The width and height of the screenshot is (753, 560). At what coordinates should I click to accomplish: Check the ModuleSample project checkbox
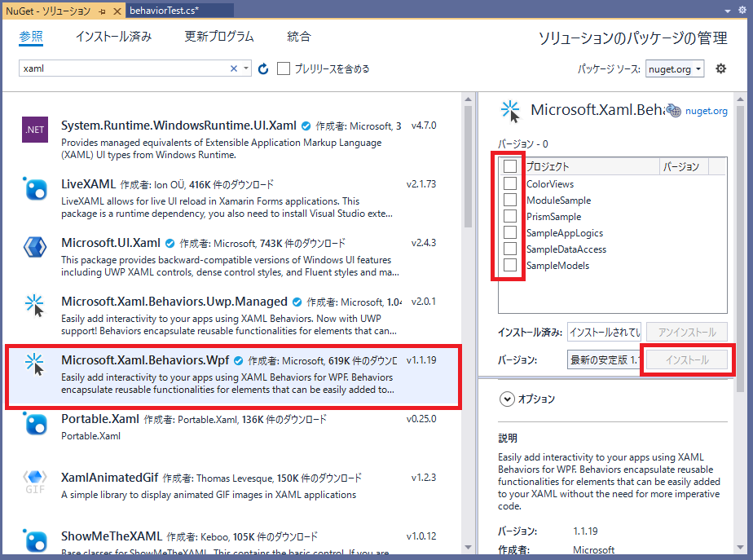point(510,200)
